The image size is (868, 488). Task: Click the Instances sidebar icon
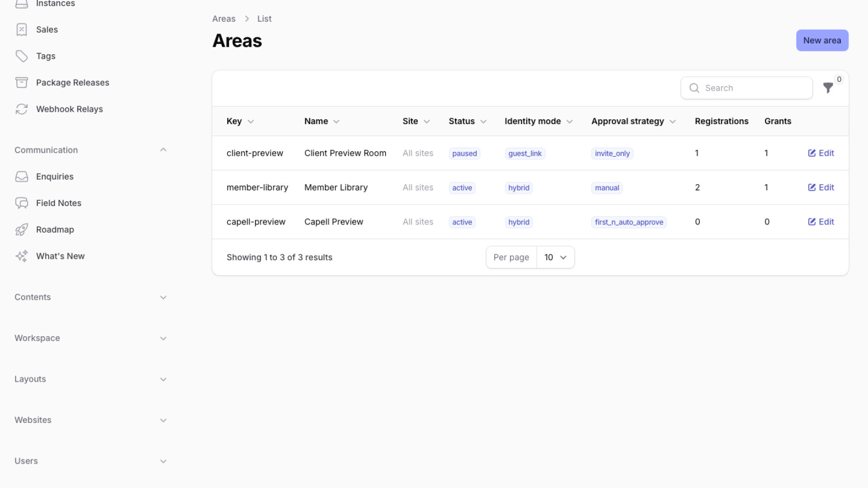pos(22,4)
